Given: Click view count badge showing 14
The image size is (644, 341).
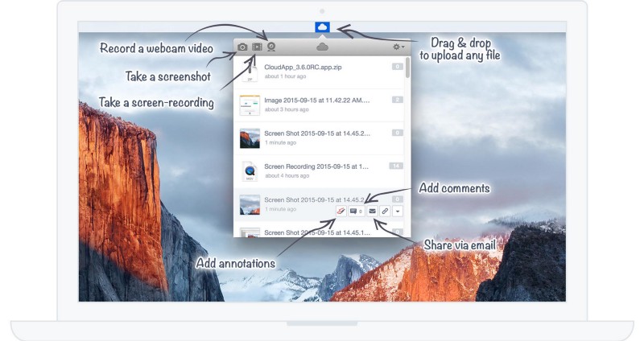Looking at the screenshot, I should click(395, 166).
